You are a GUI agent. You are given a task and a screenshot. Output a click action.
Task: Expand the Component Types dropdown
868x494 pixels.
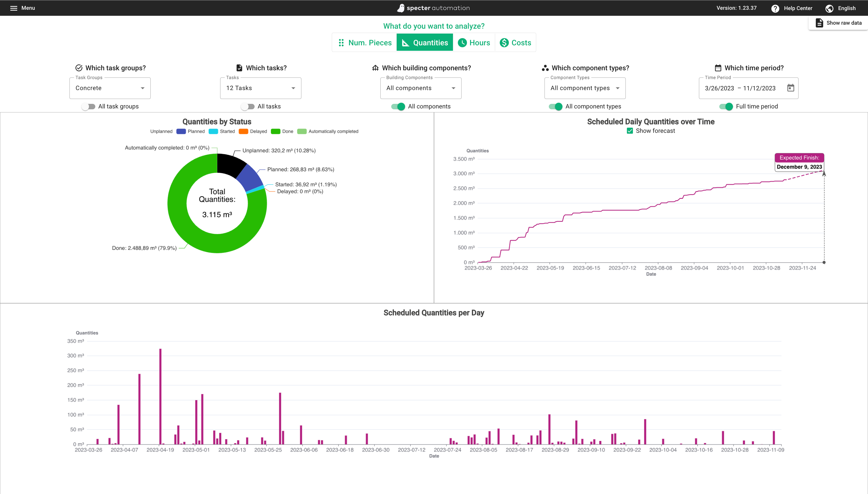pos(584,88)
